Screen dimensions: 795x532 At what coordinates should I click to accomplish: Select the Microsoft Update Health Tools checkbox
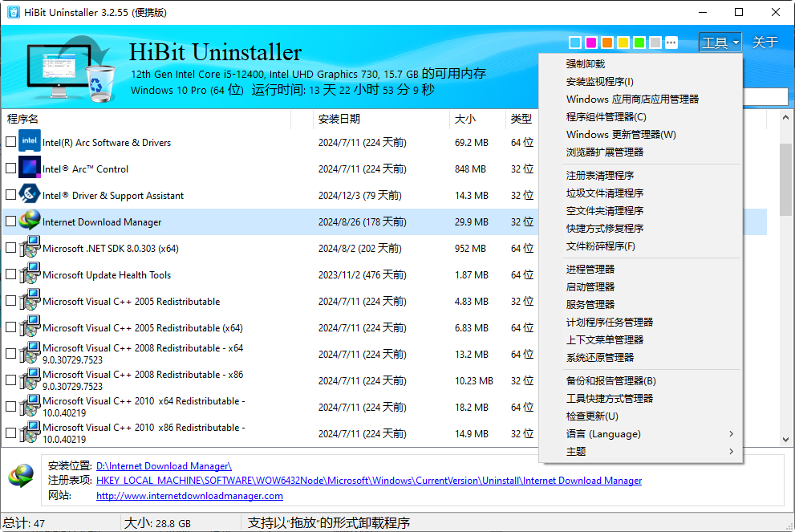click(10, 274)
